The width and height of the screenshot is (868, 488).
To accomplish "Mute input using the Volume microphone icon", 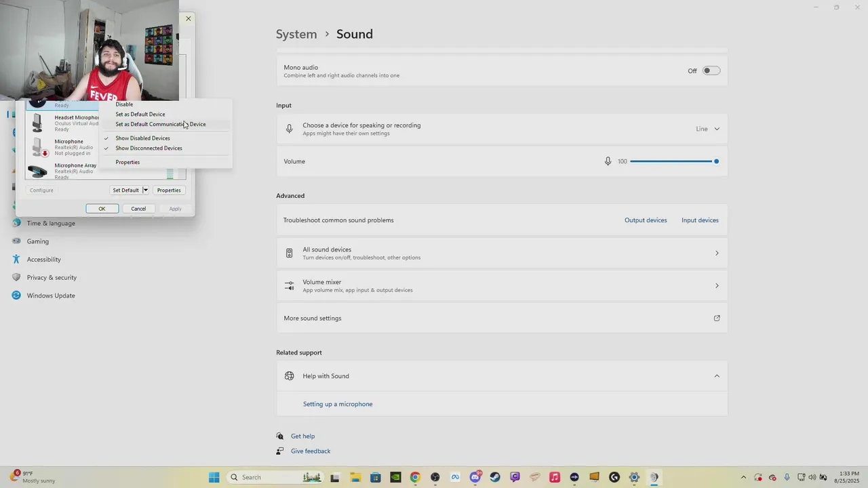I will (x=608, y=161).
